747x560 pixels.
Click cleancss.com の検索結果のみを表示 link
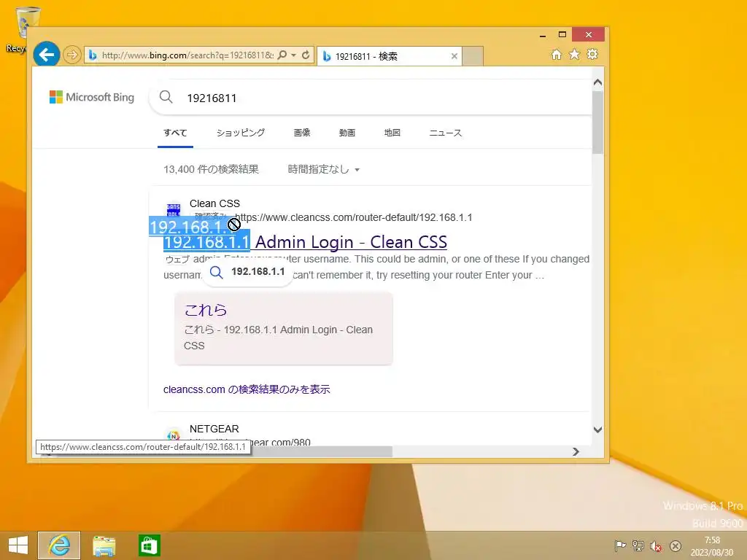point(247,389)
